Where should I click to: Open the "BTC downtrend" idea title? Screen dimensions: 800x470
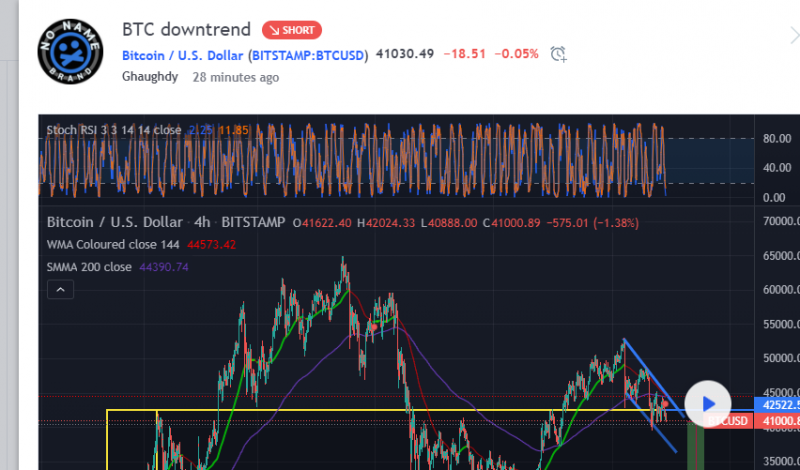(186, 30)
